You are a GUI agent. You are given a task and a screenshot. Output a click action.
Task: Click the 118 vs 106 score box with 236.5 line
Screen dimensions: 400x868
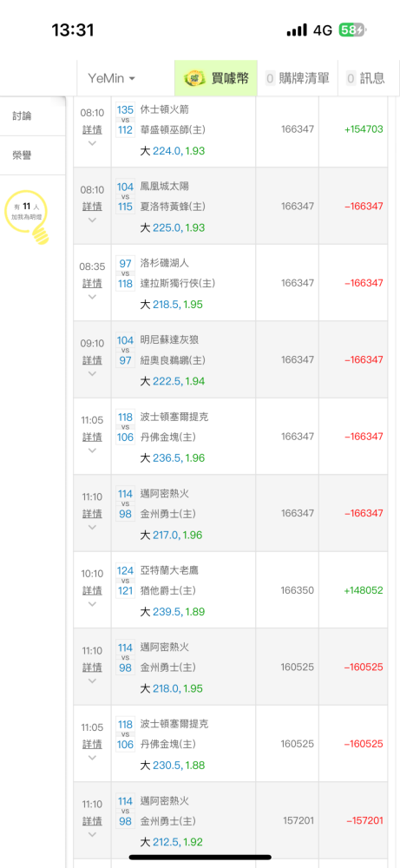point(126,427)
